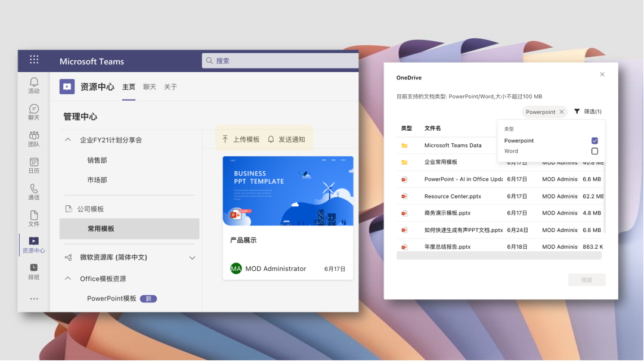The image size is (644, 362).
Task: Click the PowerPoint icon for Resource Center.pptx
Action: click(404, 196)
